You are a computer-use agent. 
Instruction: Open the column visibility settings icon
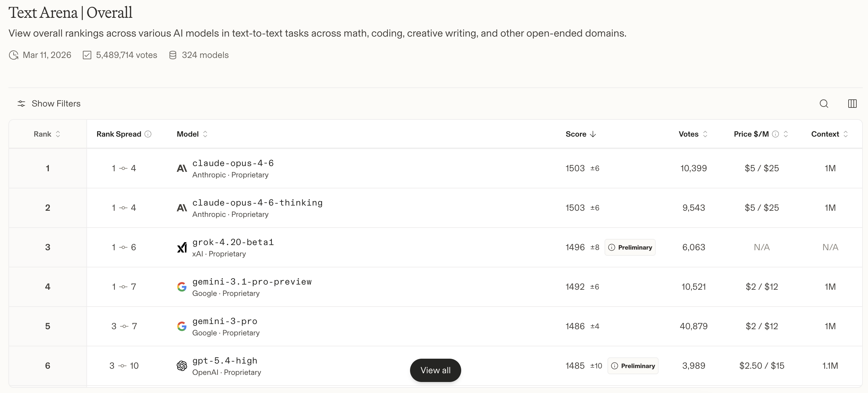(x=852, y=104)
